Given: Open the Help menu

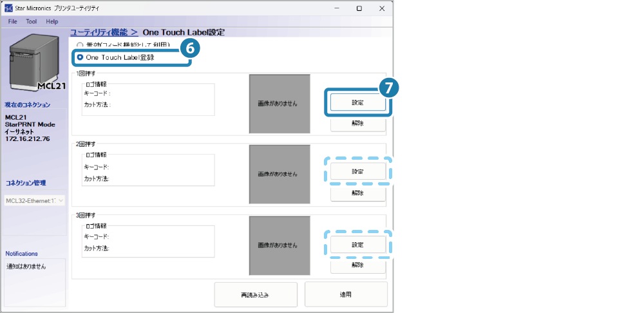Looking at the screenshot, I should pos(52,21).
